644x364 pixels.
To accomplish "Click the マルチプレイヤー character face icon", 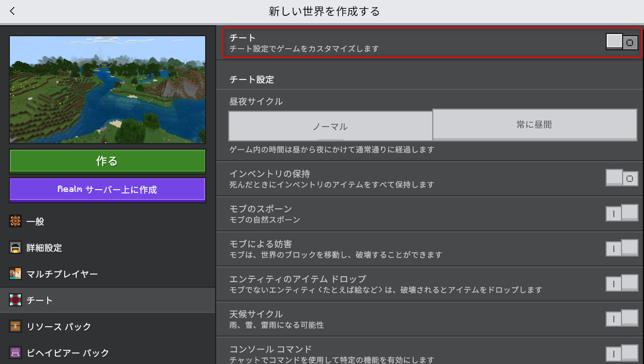I will click(15, 274).
